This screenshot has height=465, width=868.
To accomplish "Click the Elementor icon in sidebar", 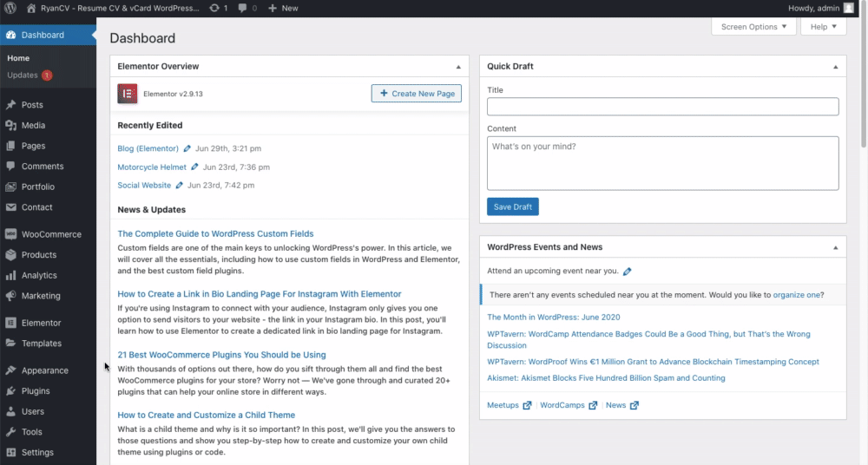I will [10, 323].
